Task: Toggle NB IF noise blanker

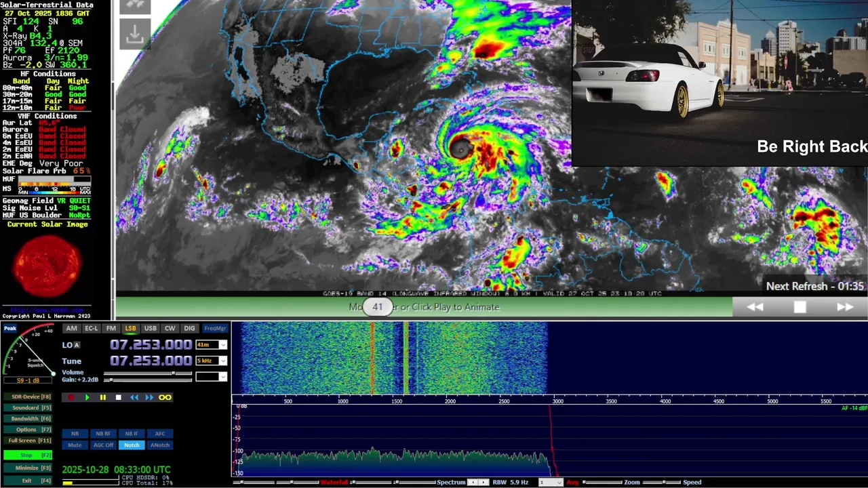Action: coord(132,434)
